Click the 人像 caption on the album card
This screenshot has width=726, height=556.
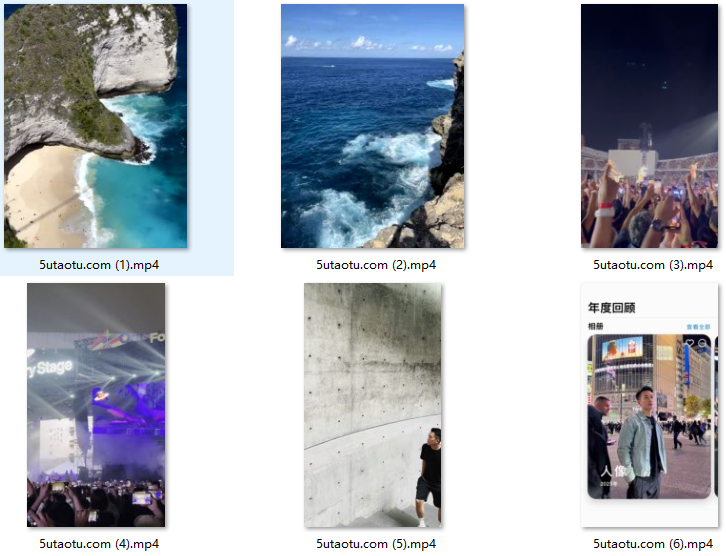click(x=613, y=472)
